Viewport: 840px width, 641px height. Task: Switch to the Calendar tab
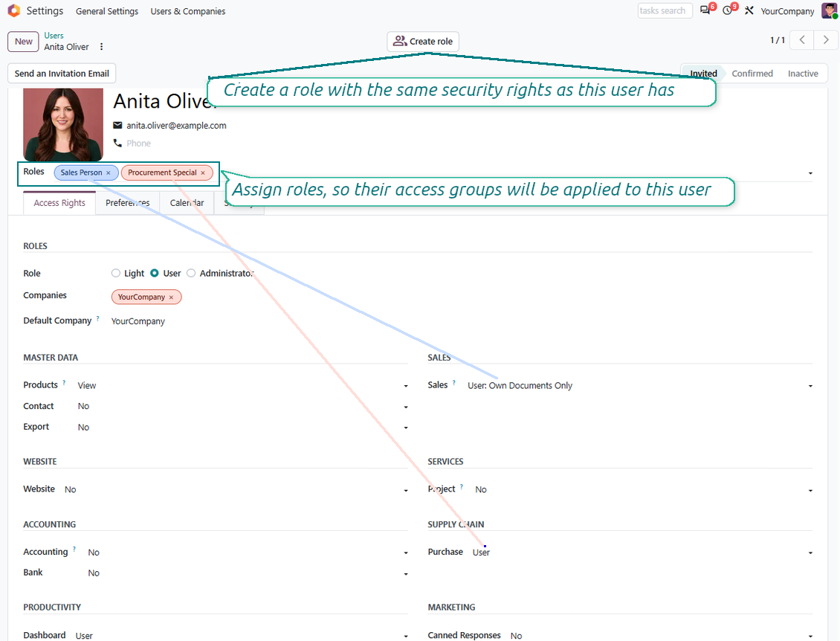tap(187, 202)
